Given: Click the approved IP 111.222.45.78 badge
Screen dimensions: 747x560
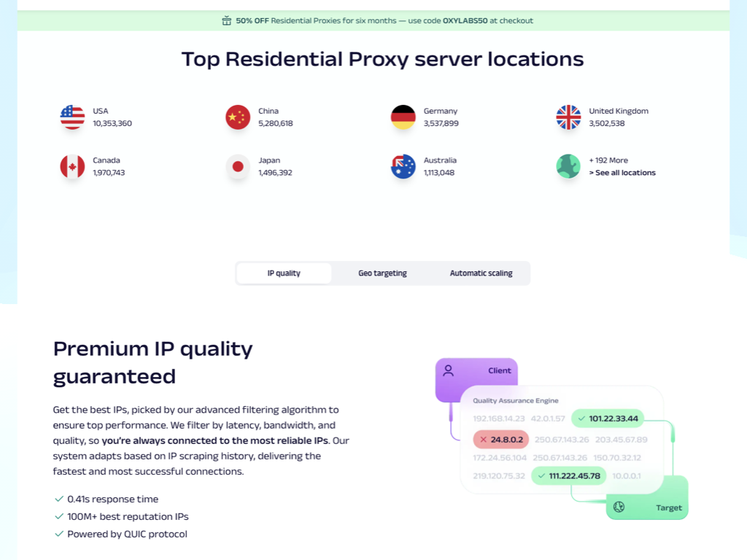Looking at the screenshot, I should pyautogui.click(x=569, y=475).
